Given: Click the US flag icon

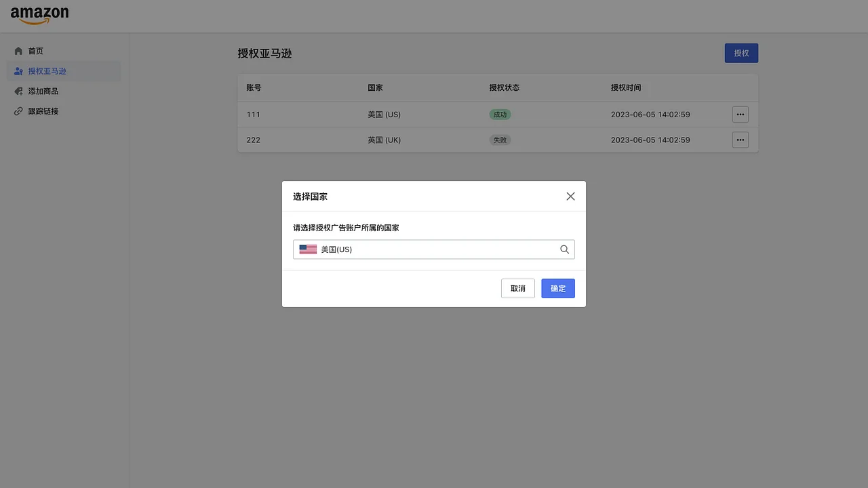Looking at the screenshot, I should pos(308,249).
